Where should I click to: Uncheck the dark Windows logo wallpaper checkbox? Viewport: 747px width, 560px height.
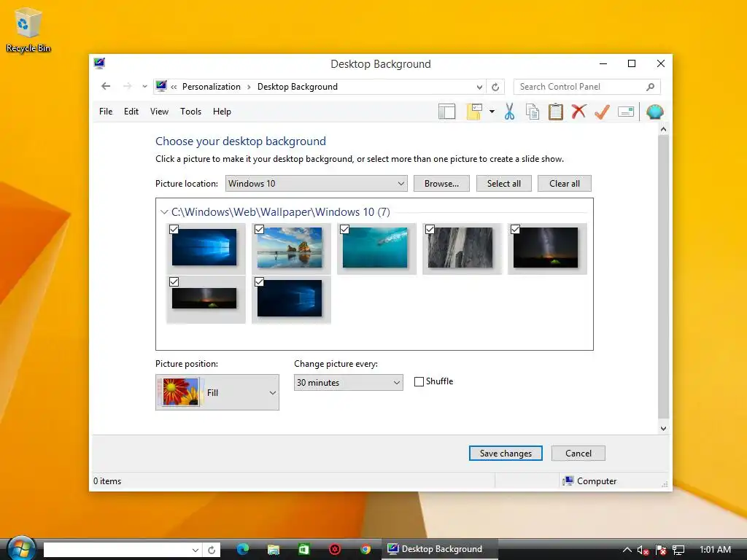click(x=259, y=282)
